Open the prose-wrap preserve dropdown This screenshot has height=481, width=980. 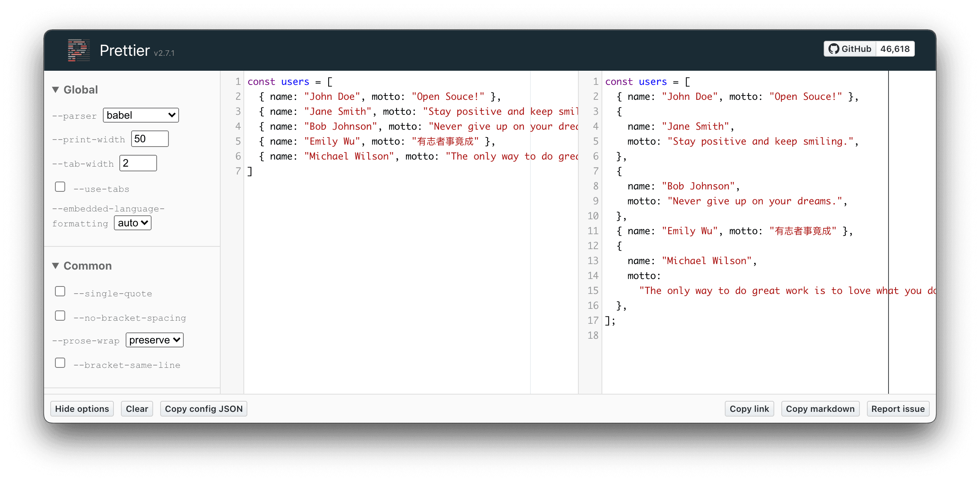click(154, 340)
